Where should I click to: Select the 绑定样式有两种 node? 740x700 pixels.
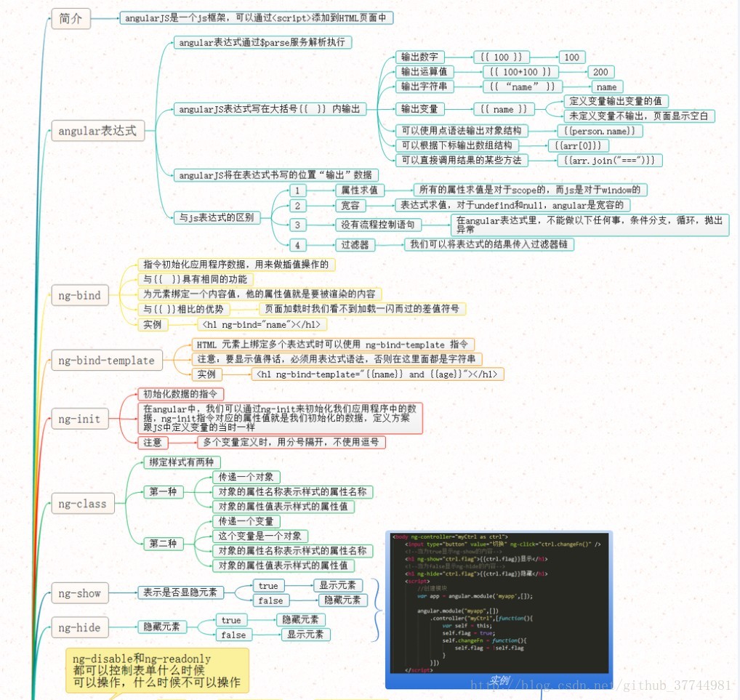pyautogui.click(x=182, y=462)
